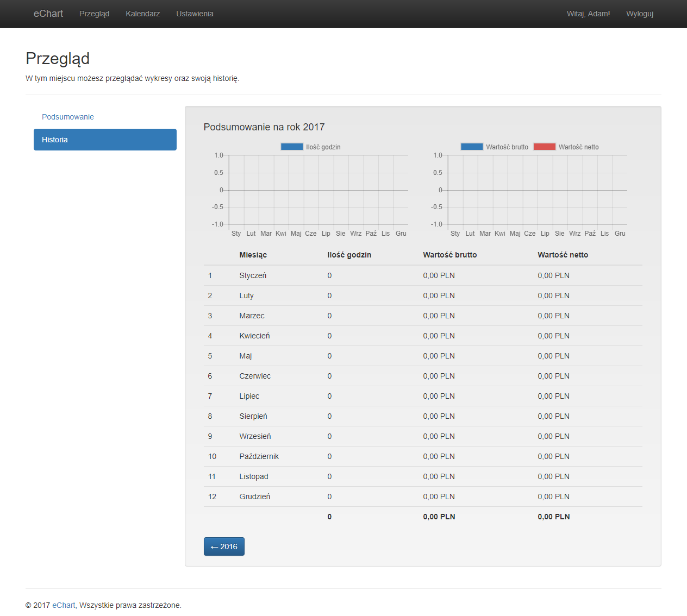This screenshot has width=687, height=616.
Task: Toggle the red Wartość netto legend swatch
Action: tap(545, 147)
